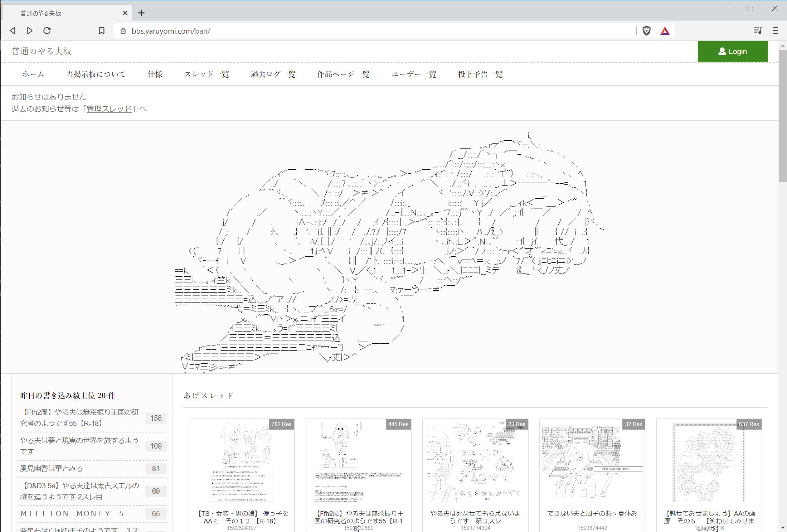Click the browser back arrow icon
Screen dimensions: 787x532
click(13, 31)
